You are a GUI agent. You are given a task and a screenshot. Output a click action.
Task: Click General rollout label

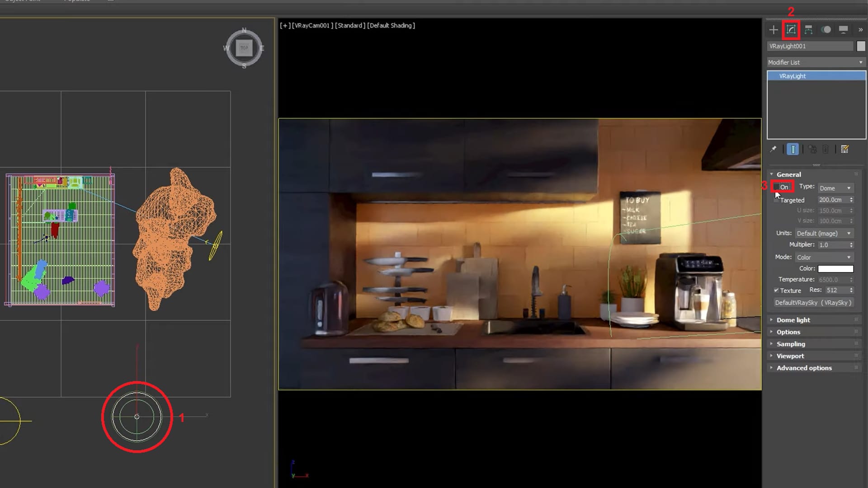(789, 174)
